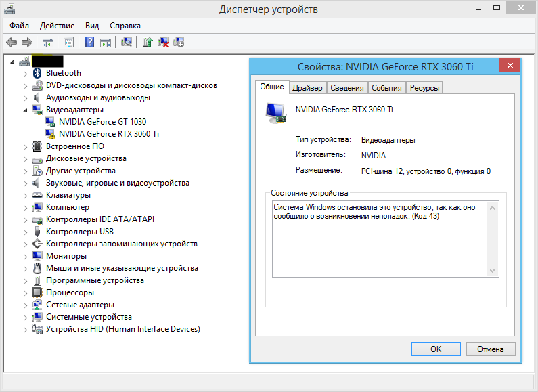Expand Контроллеры запоминающих устройств
This screenshot has width=538, height=392.
25,244
